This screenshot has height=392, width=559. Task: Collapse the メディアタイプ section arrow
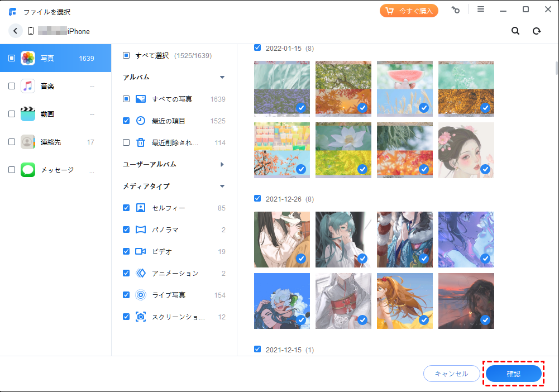click(x=222, y=186)
